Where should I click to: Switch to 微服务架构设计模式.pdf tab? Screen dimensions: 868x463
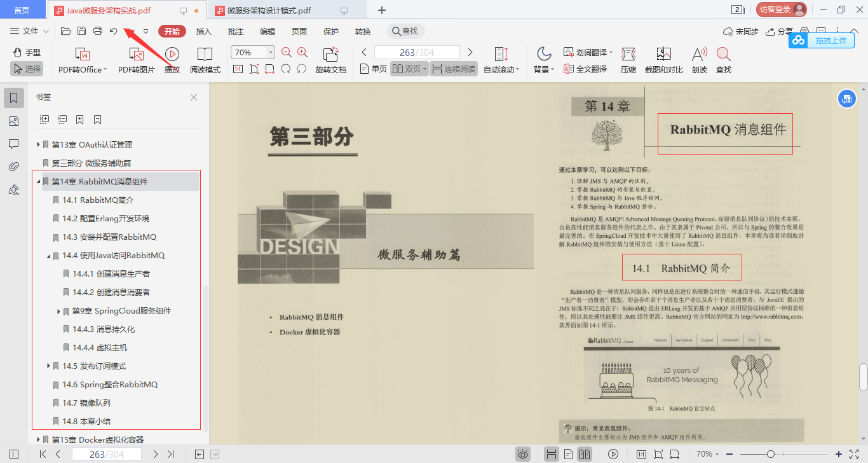coord(287,10)
